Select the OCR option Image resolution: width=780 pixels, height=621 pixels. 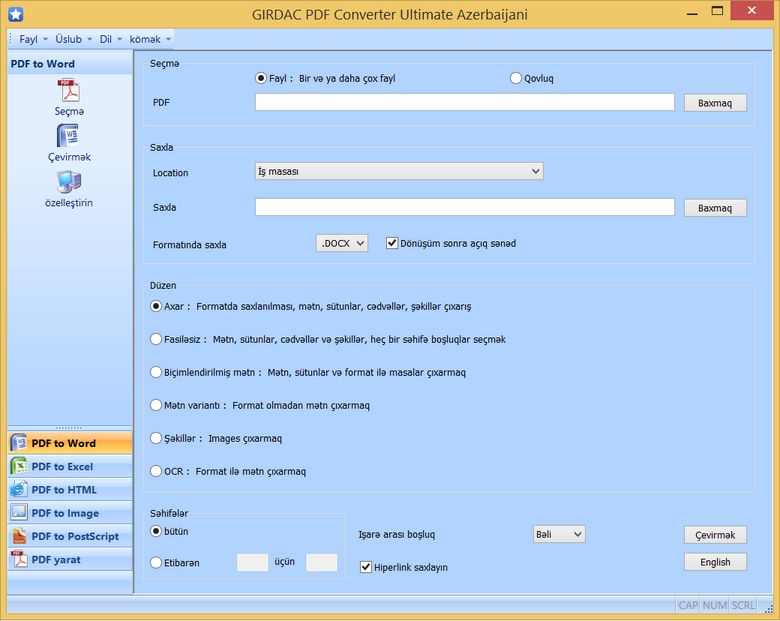pyautogui.click(x=156, y=471)
